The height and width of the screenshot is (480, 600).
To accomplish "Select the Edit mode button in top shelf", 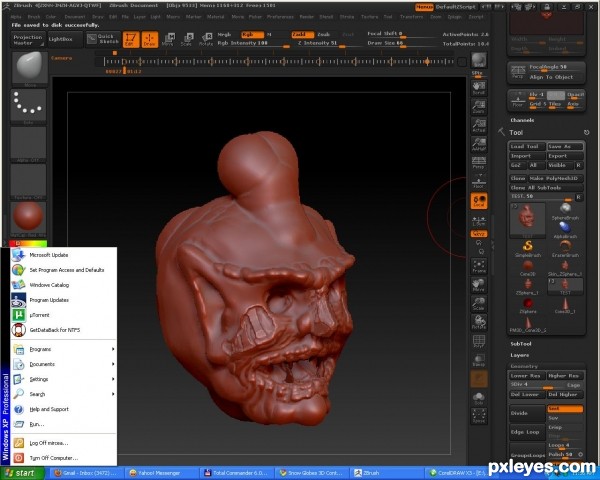I will pyautogui.click(x=130, y=39).
